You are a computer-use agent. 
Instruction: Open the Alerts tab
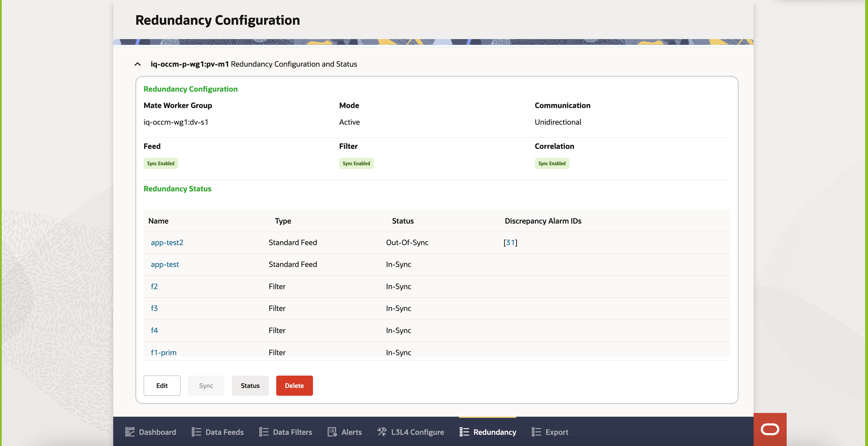point(351,432)
